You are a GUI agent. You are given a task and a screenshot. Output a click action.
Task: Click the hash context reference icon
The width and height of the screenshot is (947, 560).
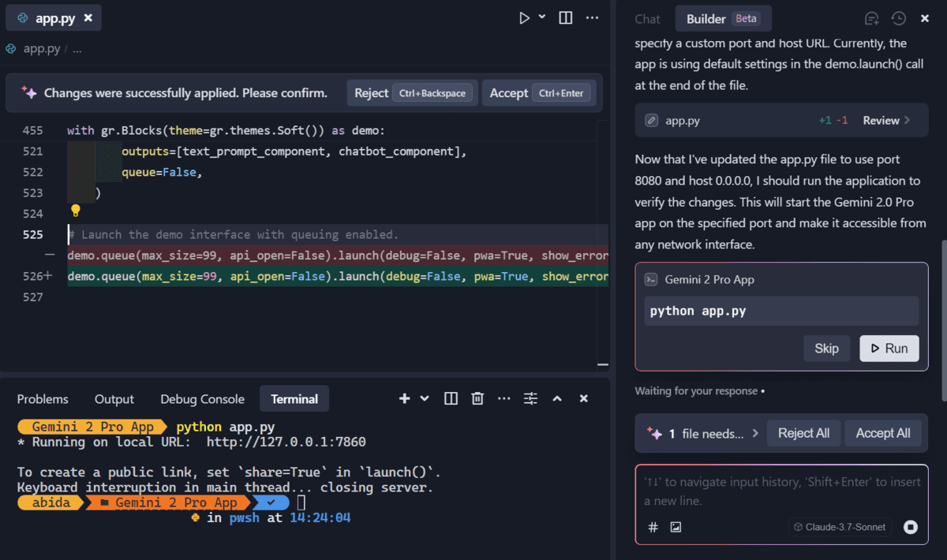653,527
